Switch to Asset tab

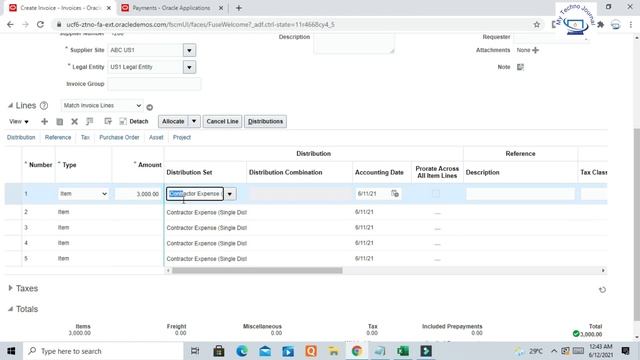point(156,137)
